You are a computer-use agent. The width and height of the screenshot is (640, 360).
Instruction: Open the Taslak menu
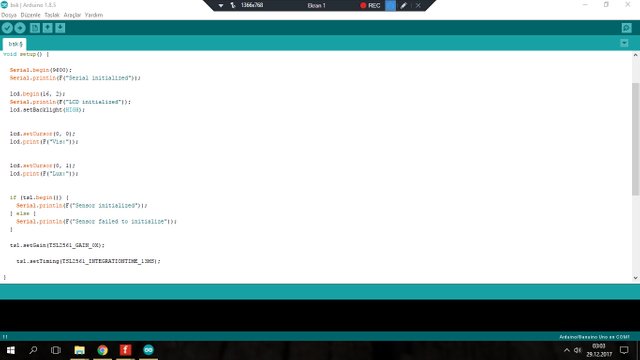(x=52, y=15)
